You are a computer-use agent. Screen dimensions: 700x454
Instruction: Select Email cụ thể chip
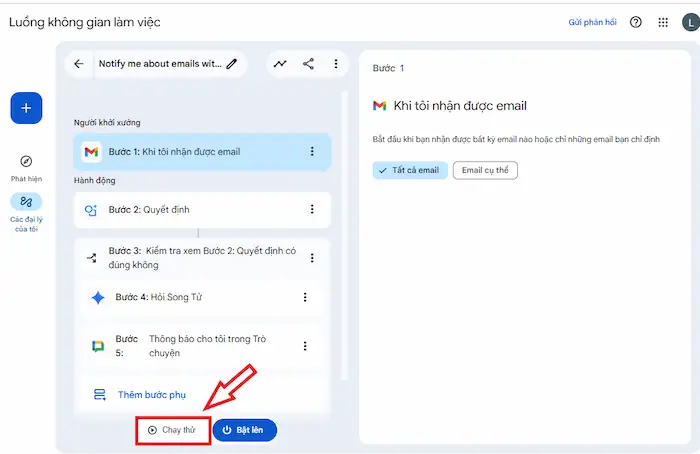coord(485,170)
